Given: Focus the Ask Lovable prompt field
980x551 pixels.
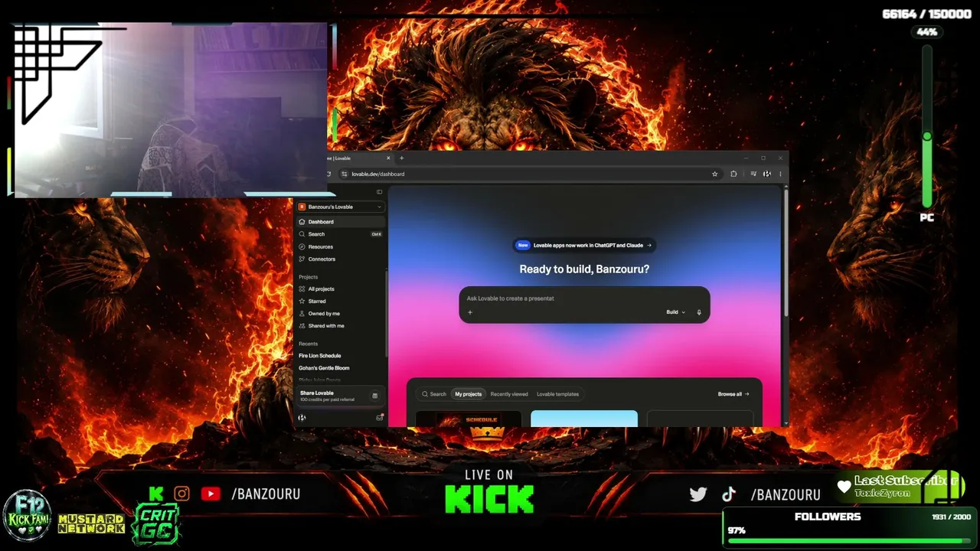Looking at the screenshot, I should pos(584,298).
